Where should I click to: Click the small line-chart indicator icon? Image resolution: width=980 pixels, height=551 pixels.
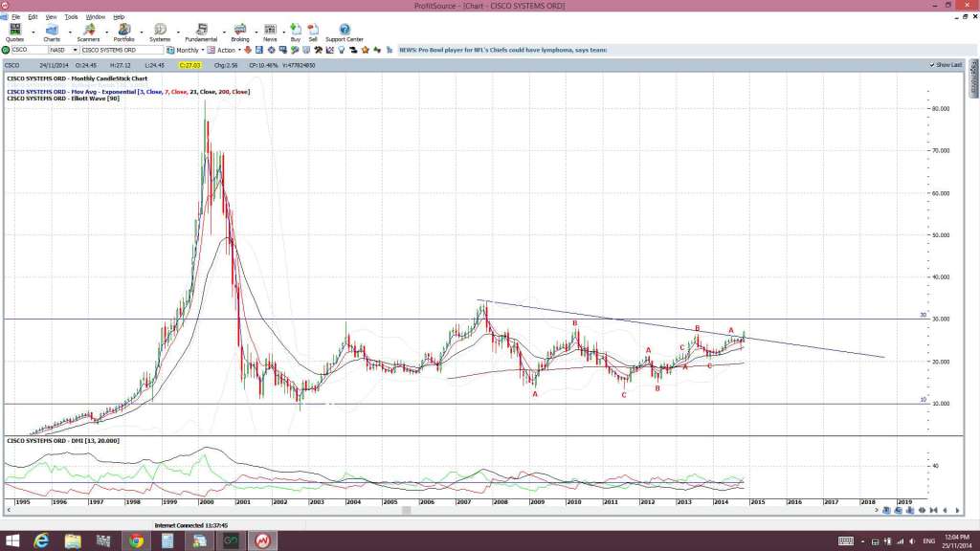click(329, 50)
